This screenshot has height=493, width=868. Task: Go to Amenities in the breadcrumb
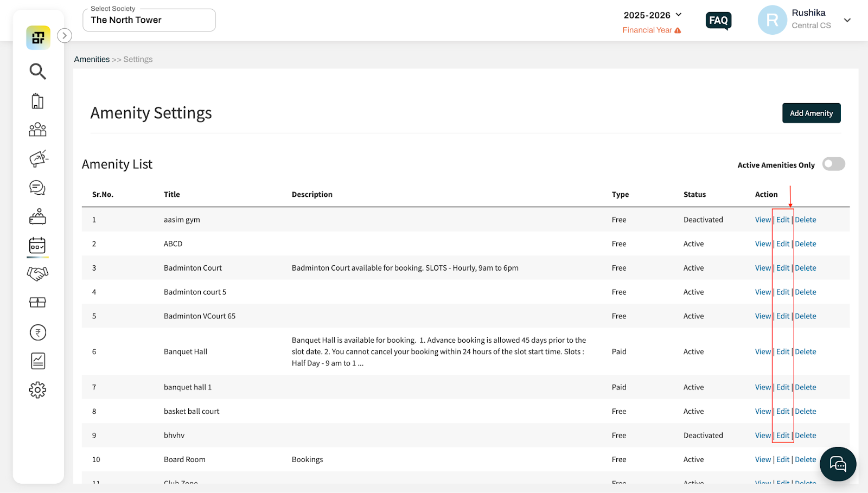click(x=92, y=59)
